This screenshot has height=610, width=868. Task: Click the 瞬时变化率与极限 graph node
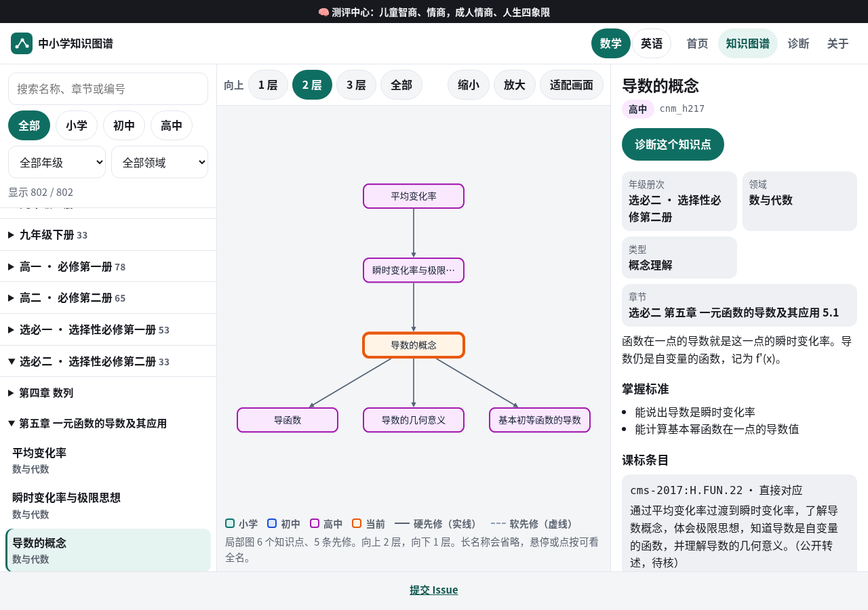point(414,270)
